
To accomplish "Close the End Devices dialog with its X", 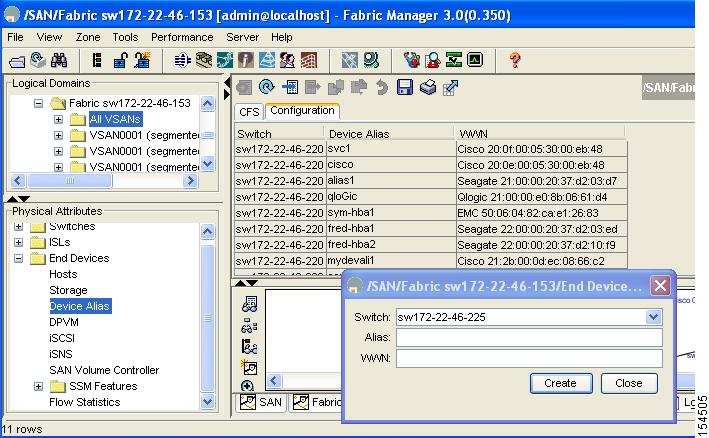I will (x=660, y=285).
